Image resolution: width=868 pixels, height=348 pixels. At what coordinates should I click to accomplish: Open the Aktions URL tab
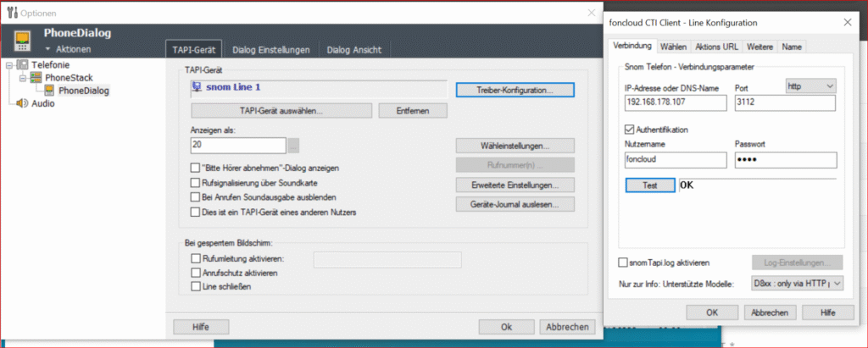point(716,47)
